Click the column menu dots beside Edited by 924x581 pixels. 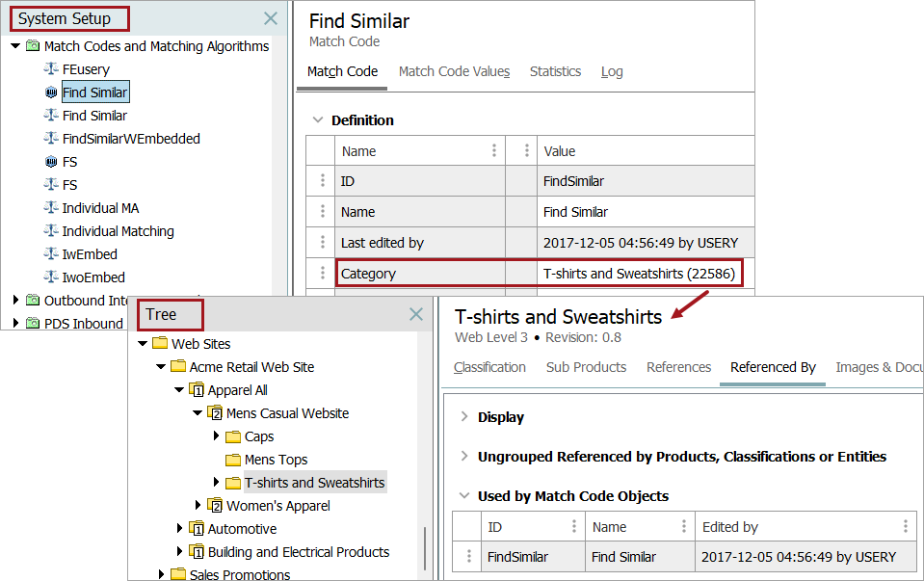[x=907, y=526]
